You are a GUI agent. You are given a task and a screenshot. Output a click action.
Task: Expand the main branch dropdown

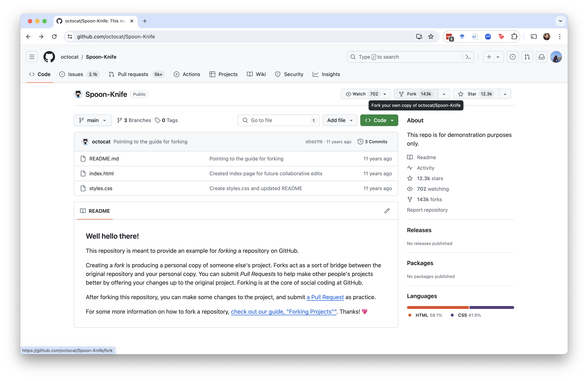[x=93, y=120]
